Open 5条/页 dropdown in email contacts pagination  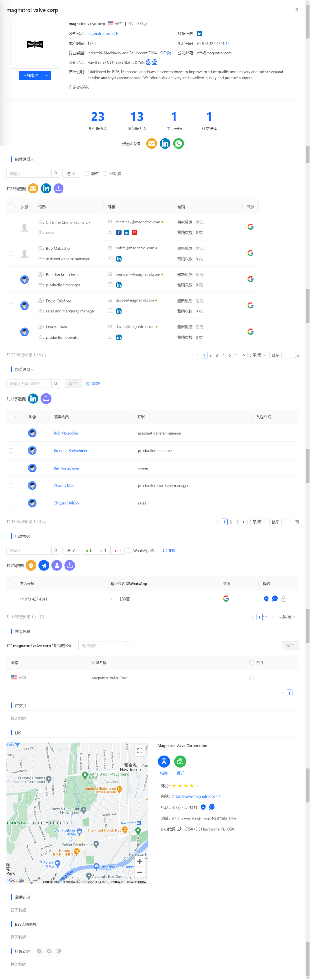(258, 355)
